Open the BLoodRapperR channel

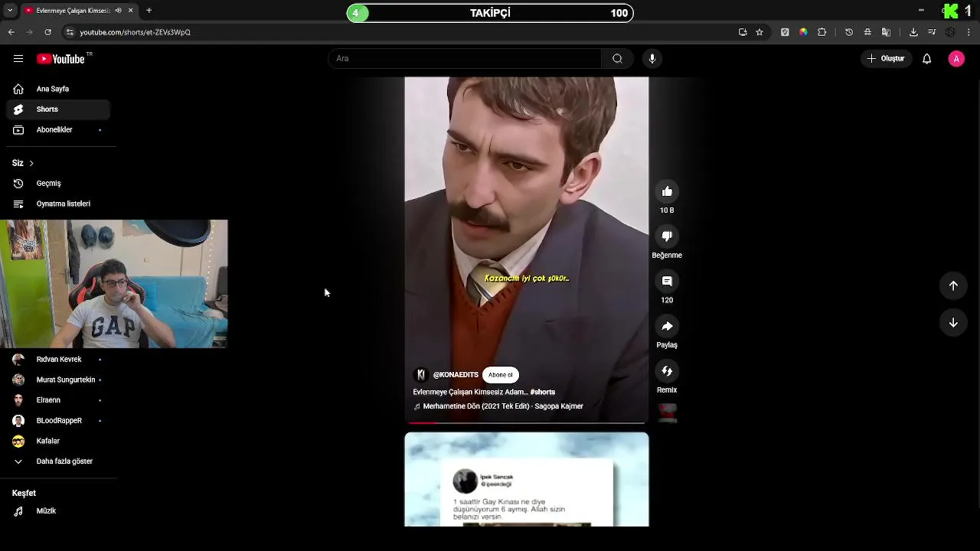58,421
